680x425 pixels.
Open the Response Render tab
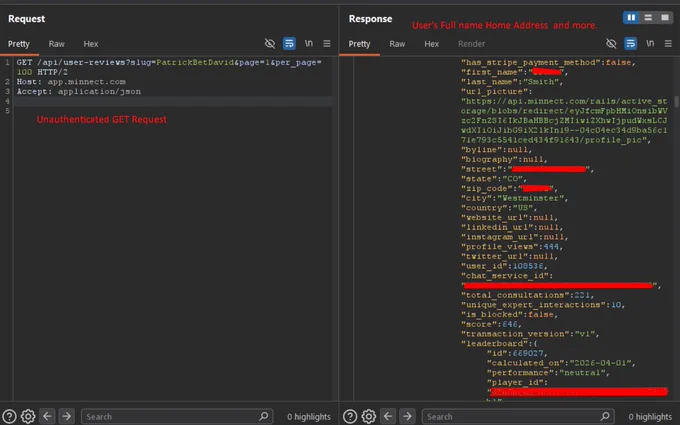pos(471,44)
